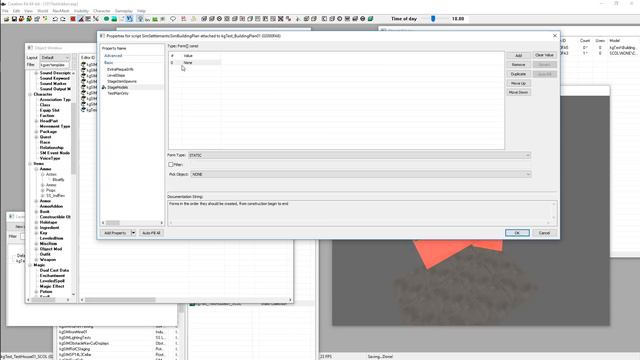
Task: Click the red square toolbar icon
Action: click(x=73, y=19)
